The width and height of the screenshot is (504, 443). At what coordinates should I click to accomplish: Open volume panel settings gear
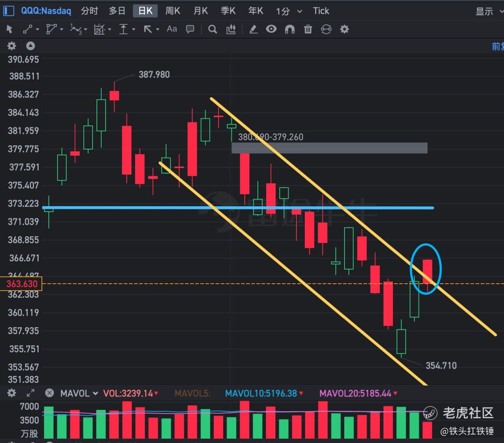[12, 393]
